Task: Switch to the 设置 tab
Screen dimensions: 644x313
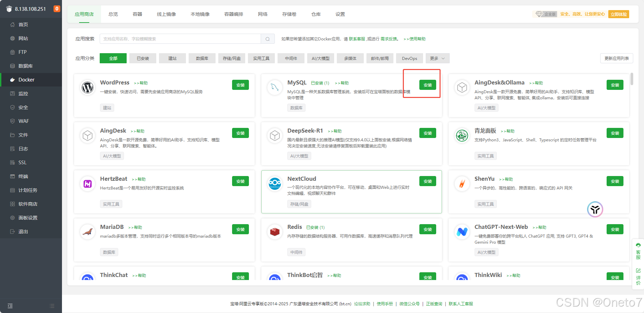Action: 340,14
